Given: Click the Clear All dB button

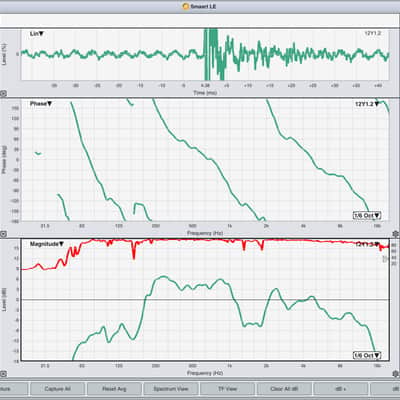Looking at the screenshot, I should click(284, 389).
